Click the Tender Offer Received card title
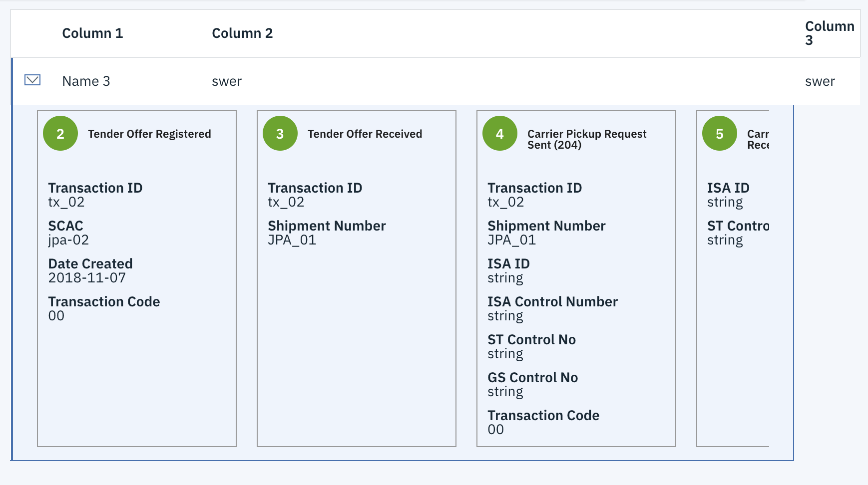 (x=365, y=133)
